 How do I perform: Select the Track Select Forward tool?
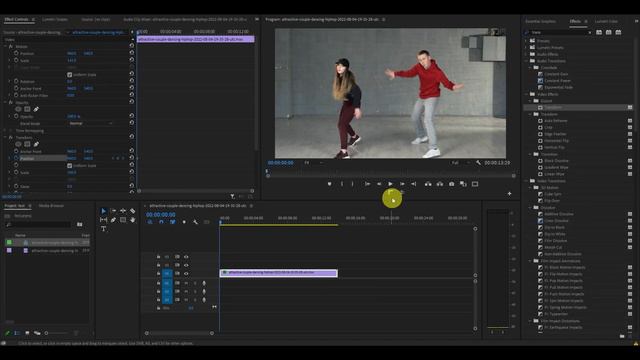tap(113, 211)
